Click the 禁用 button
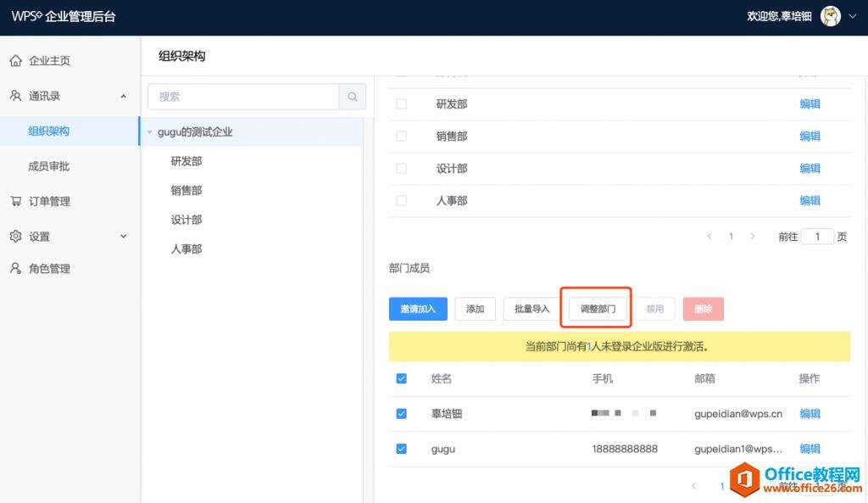This screenshot has width=868, height=503. coord(655,309)
